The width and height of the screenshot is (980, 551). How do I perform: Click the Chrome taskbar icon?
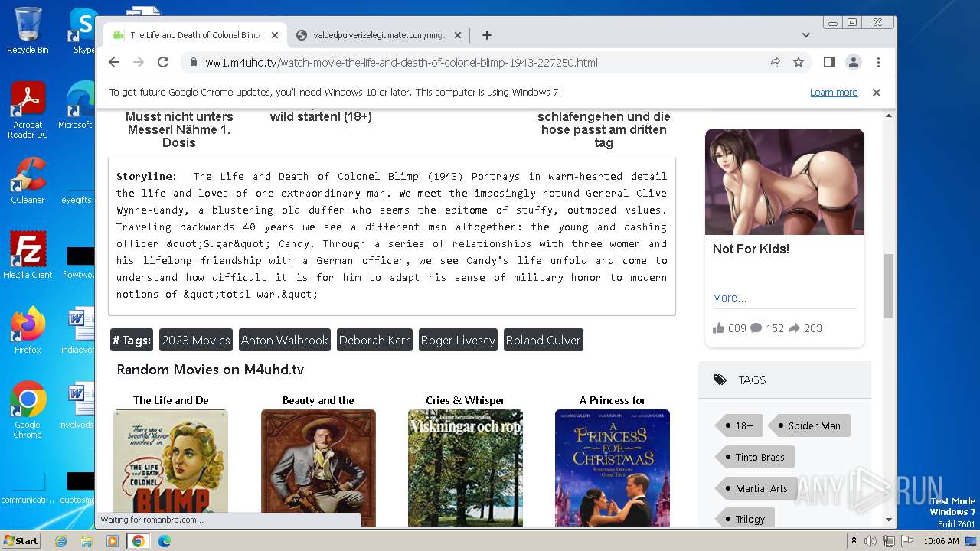point(139,541)
